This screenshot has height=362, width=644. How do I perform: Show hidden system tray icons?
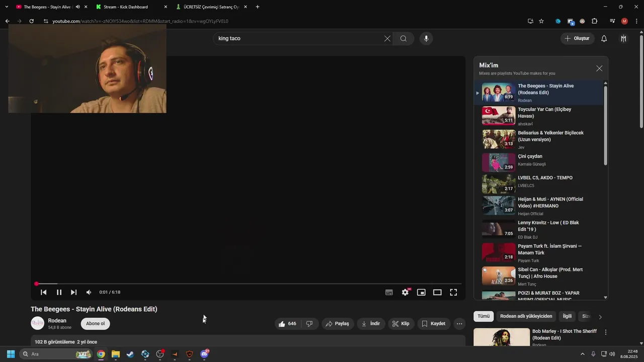[x=583, y=354]
